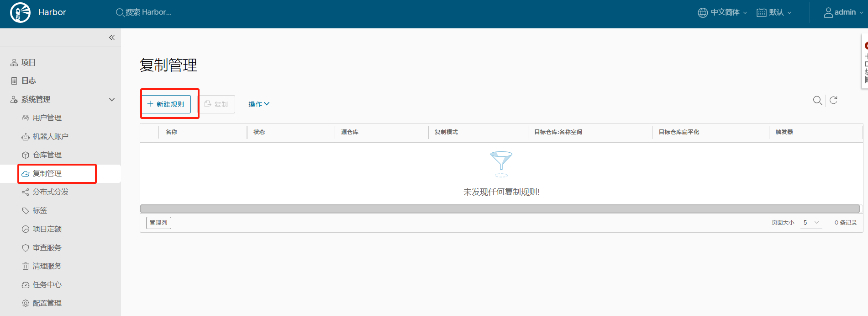Click the 分布式分发 share icon

point(26,192)
